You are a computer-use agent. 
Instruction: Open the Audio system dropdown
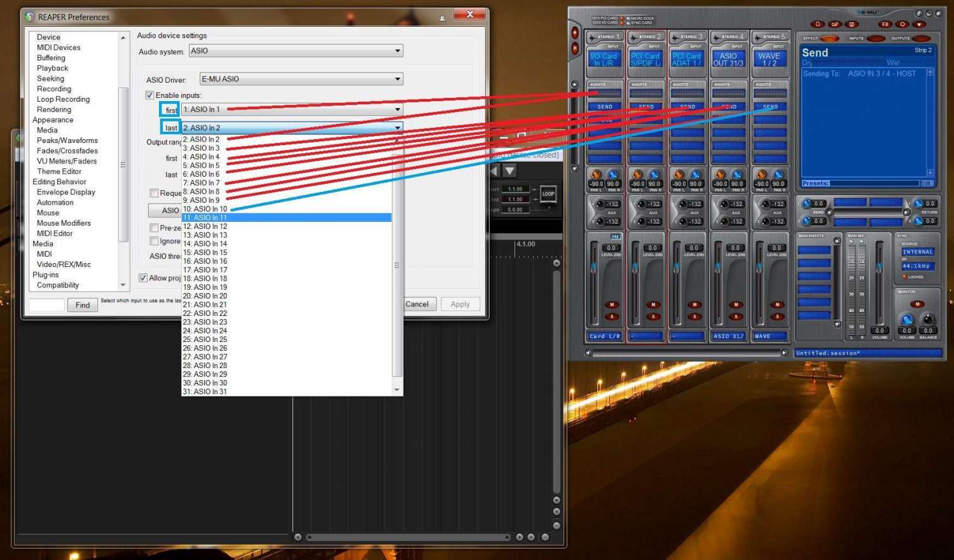click(x=296, y=51)
